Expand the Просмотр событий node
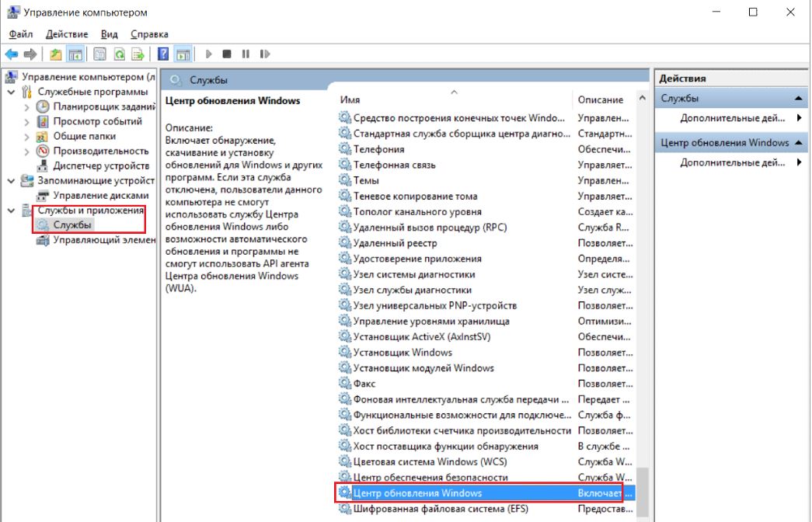The image size is (812, 522). click(x=26, y=122)
